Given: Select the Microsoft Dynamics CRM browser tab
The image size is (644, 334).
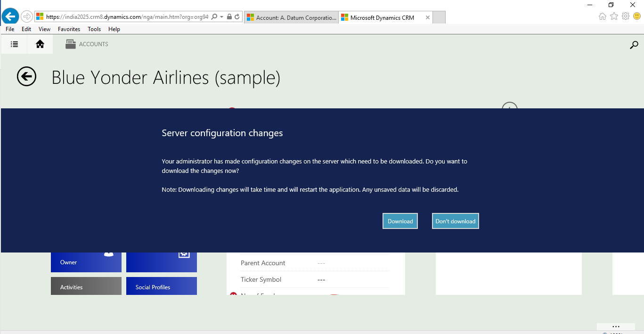Looking at the screenshot, I should [x=383, y=17].
